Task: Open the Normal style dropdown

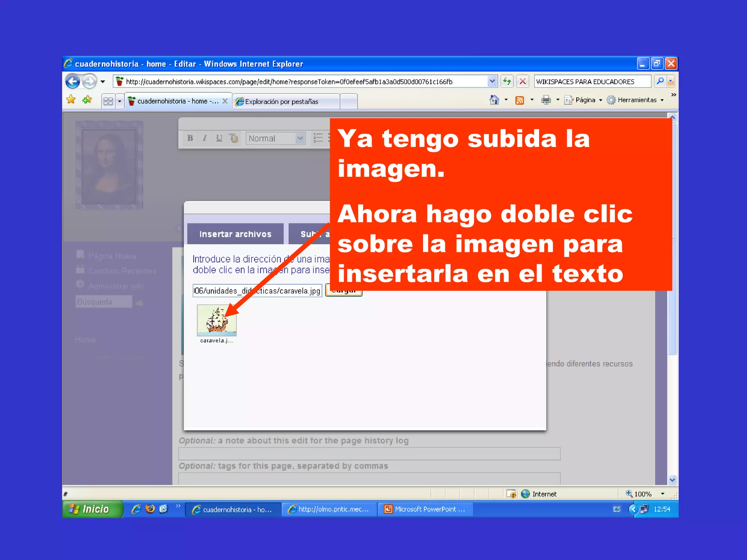Action: [x=275, y=139]
